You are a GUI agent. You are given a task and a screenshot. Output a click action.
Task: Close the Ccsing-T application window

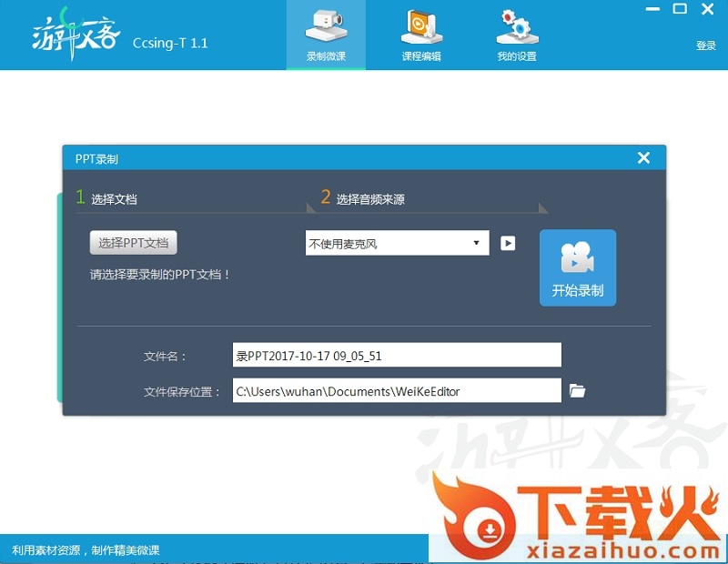tap(708, 9)
